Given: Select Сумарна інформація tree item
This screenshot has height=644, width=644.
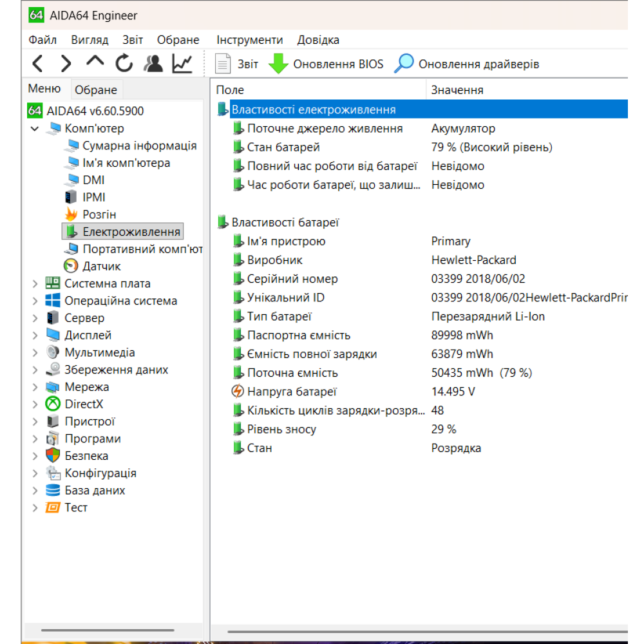Looking at the screenshot, I should [139, 146].
